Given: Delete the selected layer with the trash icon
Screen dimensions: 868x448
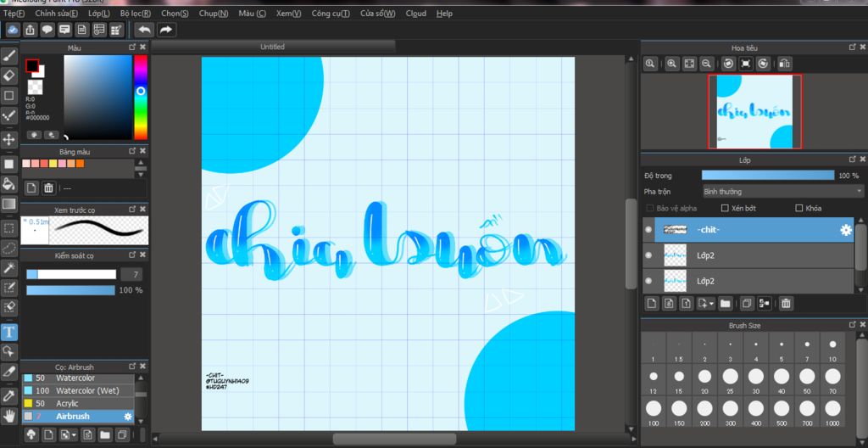Looking at the screenshot, I should coord(786,303).
